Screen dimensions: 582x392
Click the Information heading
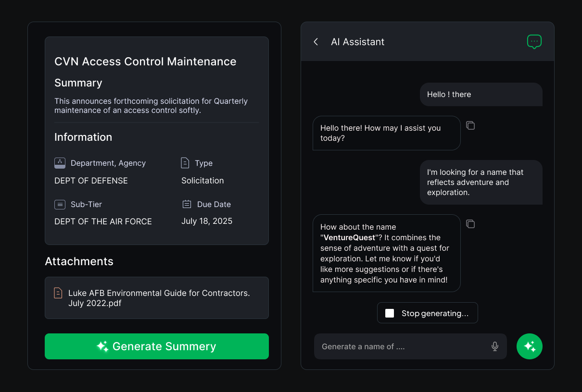coord(83,137)
